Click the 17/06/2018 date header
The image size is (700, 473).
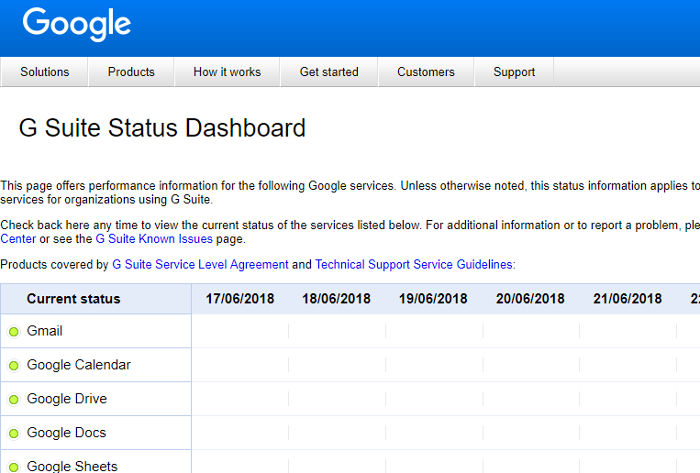tap(240, 299)
